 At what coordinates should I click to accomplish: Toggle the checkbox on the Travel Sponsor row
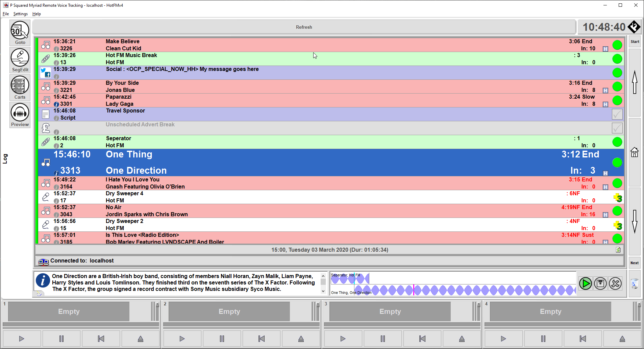coord(617,114)
